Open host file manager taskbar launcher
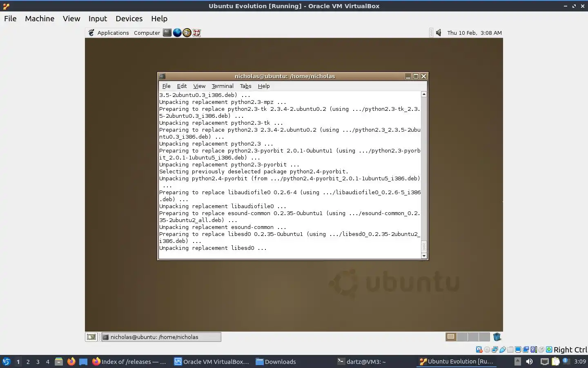This screenshot has width=588, height=368. [x=59, y=361]
